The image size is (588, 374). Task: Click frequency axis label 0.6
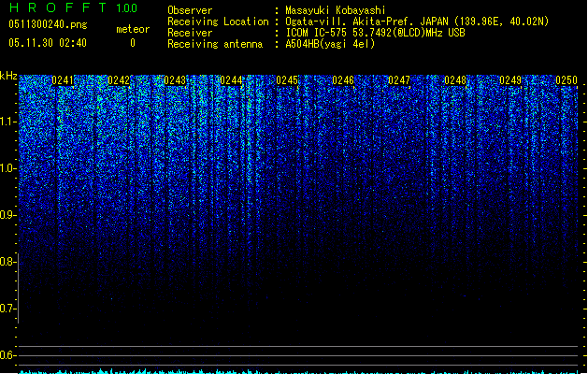(7, 355)
